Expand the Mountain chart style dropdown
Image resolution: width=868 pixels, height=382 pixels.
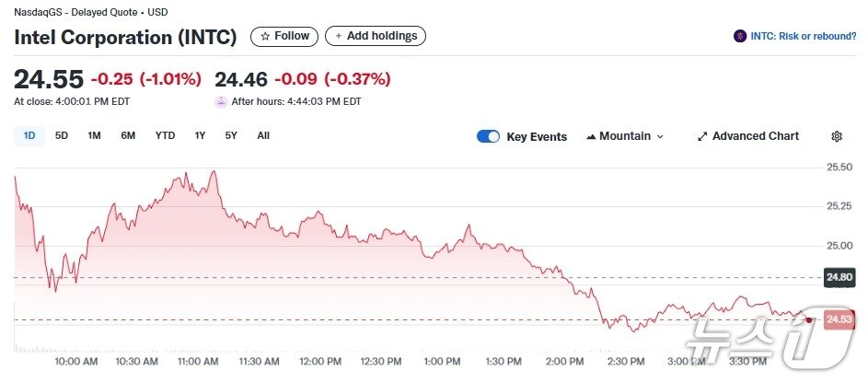[x=659, y=136]
